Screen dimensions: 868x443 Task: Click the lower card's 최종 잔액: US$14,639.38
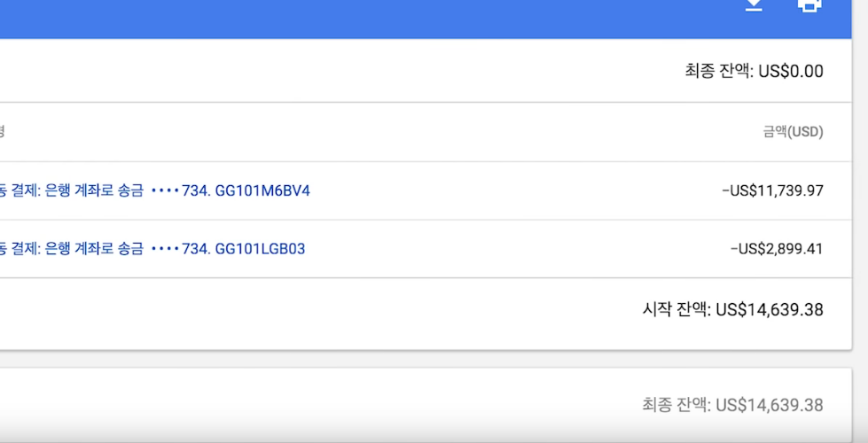point(732,405)
